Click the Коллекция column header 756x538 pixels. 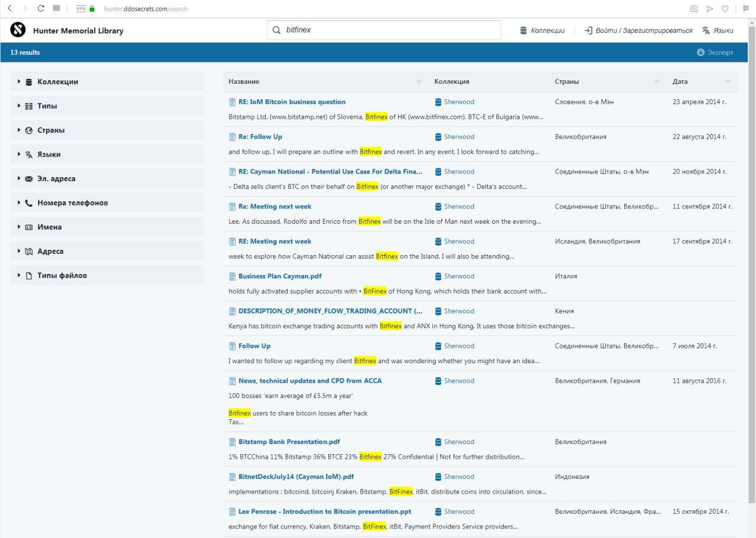coord(452,82)
